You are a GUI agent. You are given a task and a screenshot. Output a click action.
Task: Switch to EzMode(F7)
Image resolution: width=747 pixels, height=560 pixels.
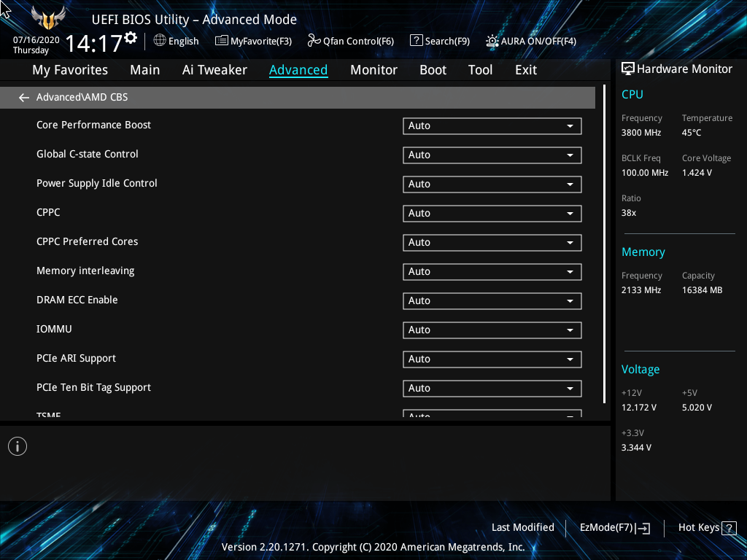[614, 528]
